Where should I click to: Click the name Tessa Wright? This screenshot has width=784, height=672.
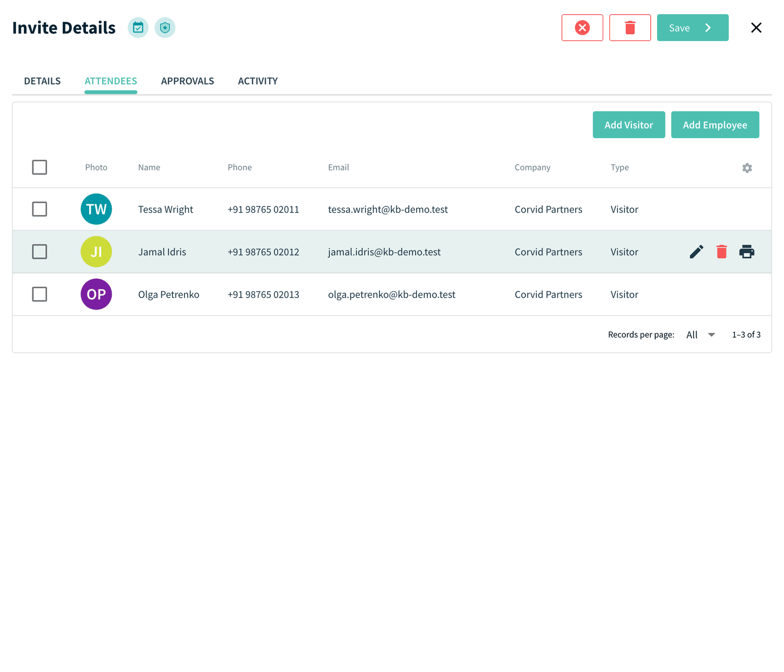(166, 209)
